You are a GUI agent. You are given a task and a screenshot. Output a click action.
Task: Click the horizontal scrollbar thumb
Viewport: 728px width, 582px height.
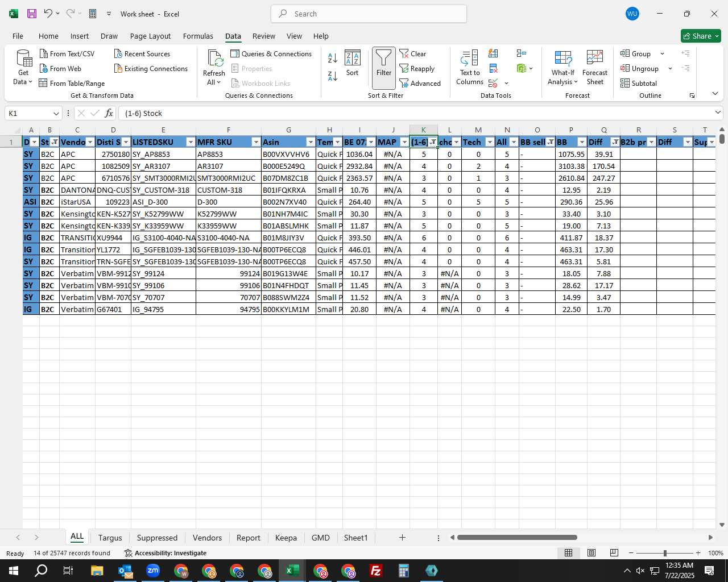(x=517, y=537)
